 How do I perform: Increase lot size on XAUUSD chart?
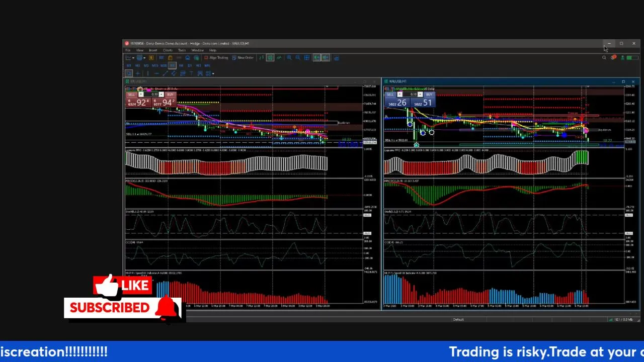pyautogui.click(x=421, y=95)
